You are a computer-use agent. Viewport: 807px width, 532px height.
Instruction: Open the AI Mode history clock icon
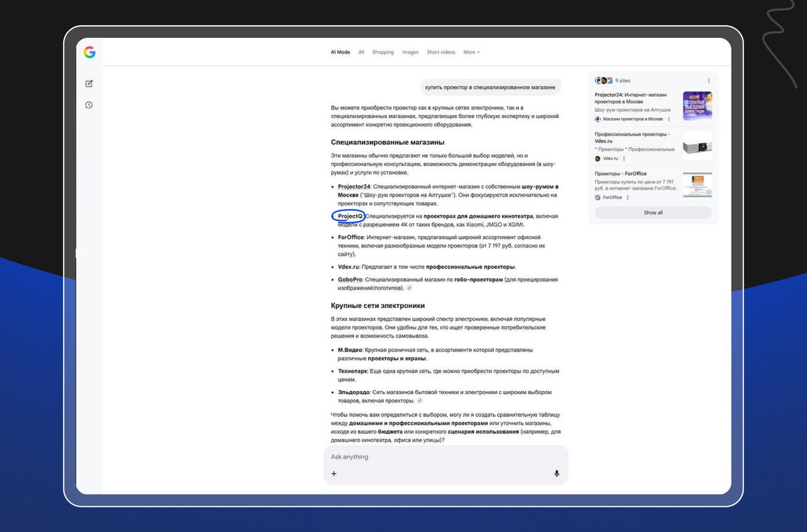coord(89,105)
